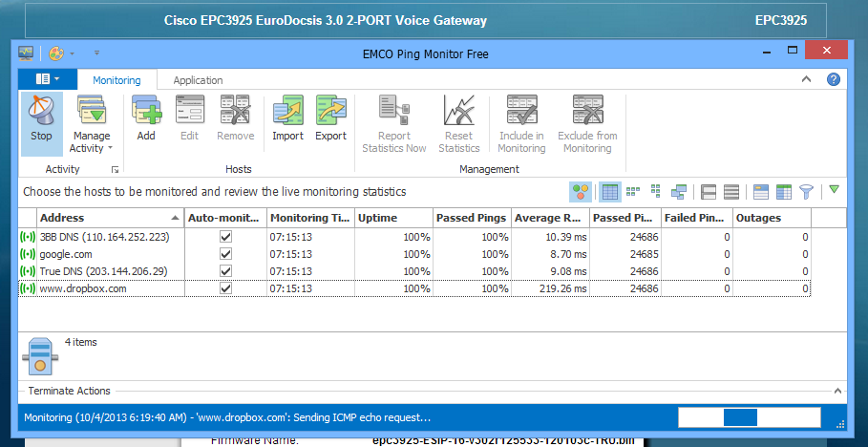Screen dimensions: 868x447
Task: Switch to the grid table view icon
Action: [609, 192]
